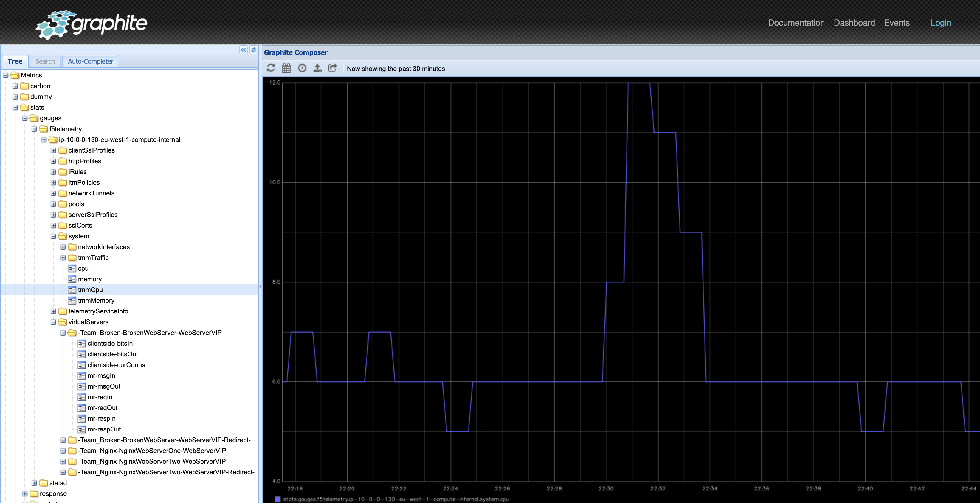Image resolution: width=980 pixels, height=503 pixels.
Task: Click the clock recent time range icon
Action: click(302, 68)
